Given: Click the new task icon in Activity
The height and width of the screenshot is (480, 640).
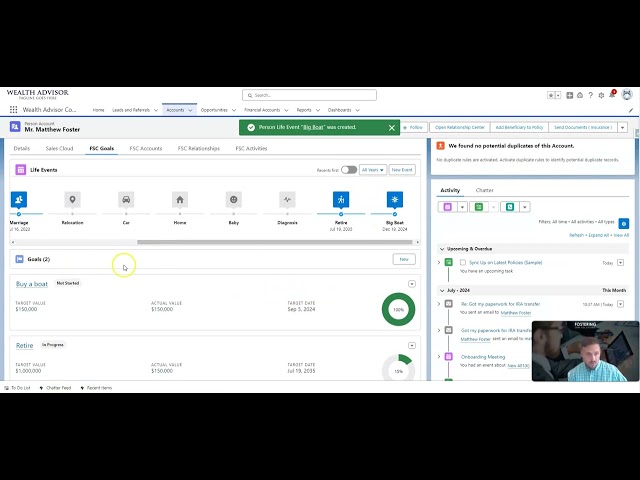Looking at the screenshot, I should (x=479, y=207).
